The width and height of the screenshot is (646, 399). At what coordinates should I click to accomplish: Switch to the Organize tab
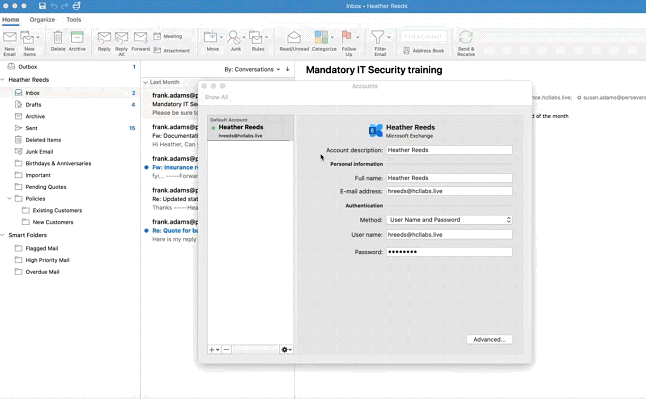click(42, 19)
